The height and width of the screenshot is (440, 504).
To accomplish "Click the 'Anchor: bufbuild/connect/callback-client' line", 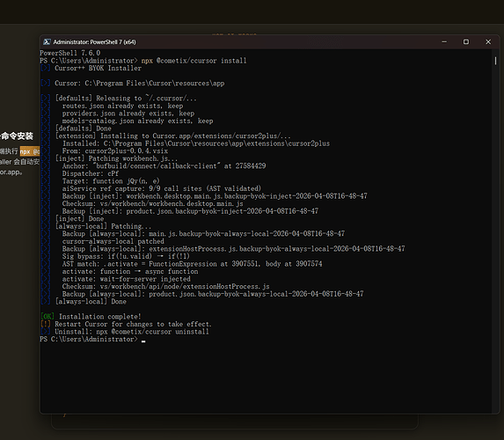I will 164,166.
